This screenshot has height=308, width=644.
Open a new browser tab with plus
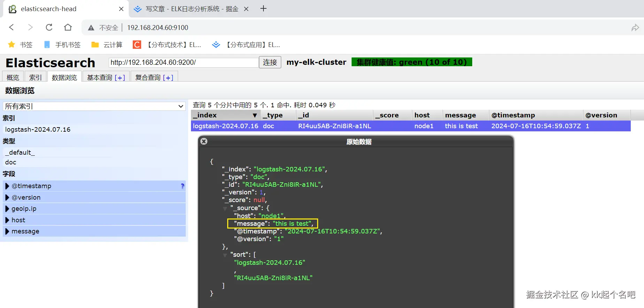click(263, 8)
